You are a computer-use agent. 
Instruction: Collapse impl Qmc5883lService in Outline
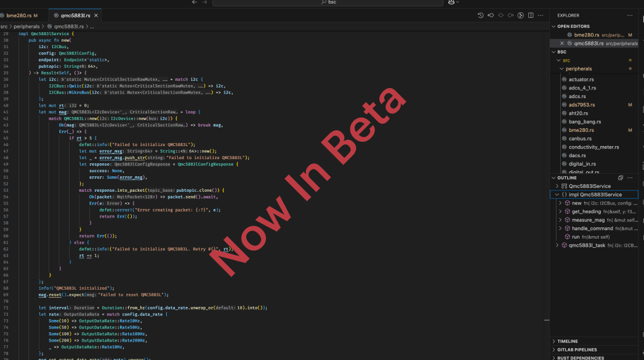557,195
